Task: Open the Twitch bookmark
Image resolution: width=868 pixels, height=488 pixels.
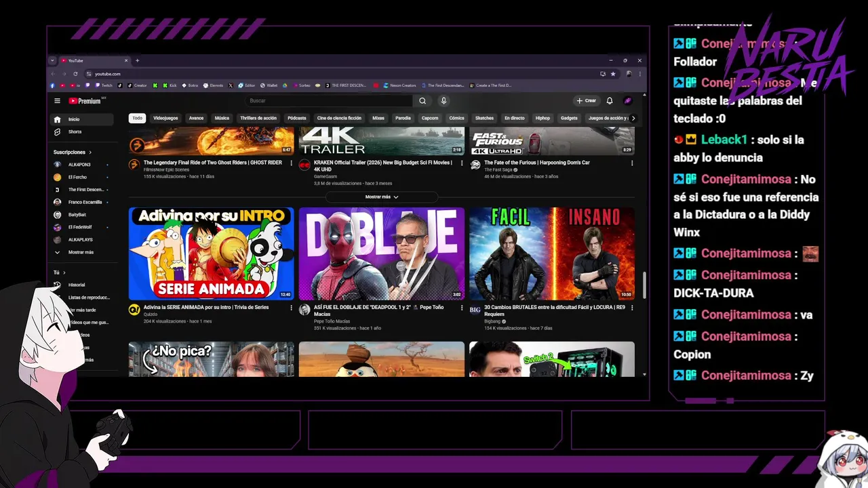Action: [104, 85]
